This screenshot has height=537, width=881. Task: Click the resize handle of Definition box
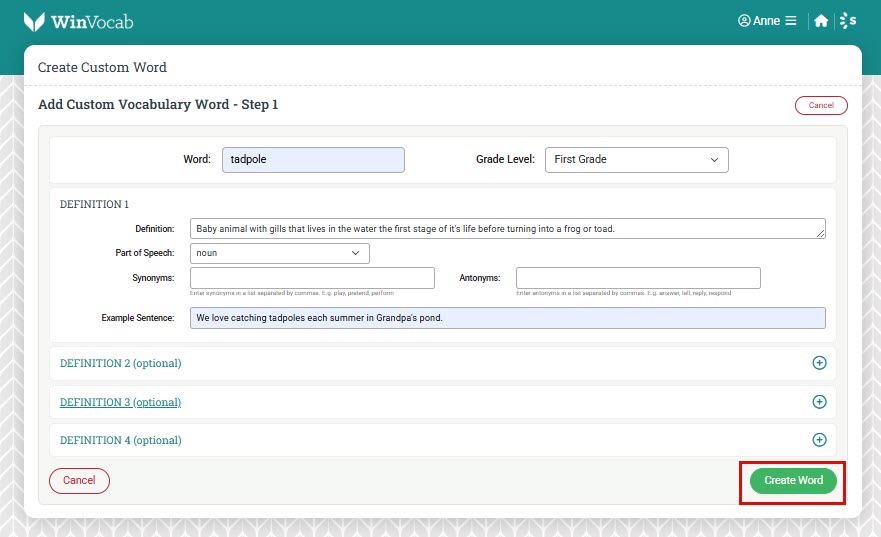click(x=821, y=233)
